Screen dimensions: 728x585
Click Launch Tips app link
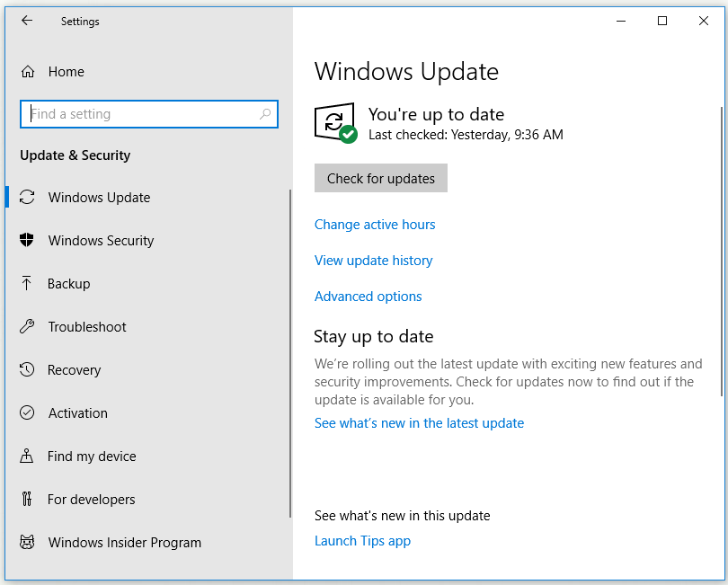coord(362,541)
